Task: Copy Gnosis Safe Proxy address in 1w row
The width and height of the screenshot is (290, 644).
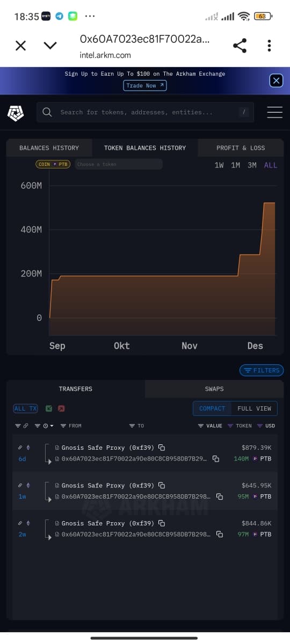Action: tap(162, 485)
